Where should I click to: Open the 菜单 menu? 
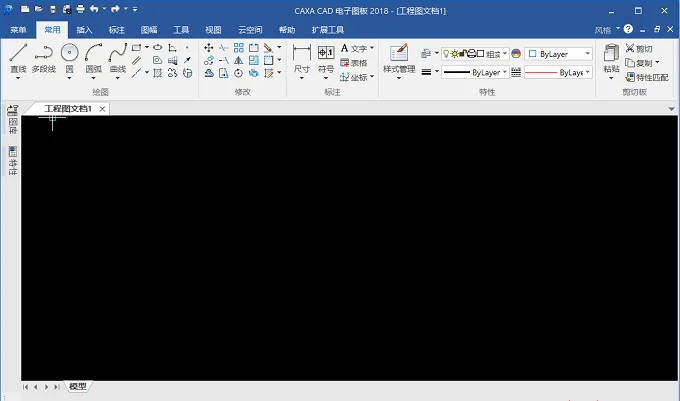tap(18, 30)
